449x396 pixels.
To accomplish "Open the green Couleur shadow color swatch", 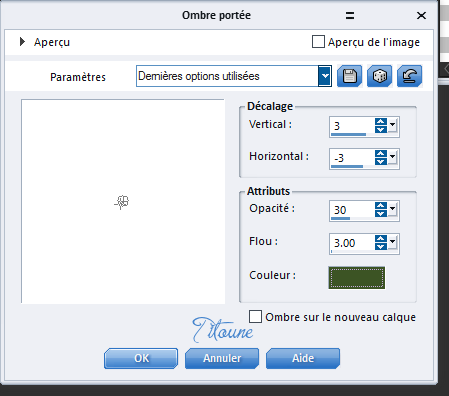I will tap(356, 278).
